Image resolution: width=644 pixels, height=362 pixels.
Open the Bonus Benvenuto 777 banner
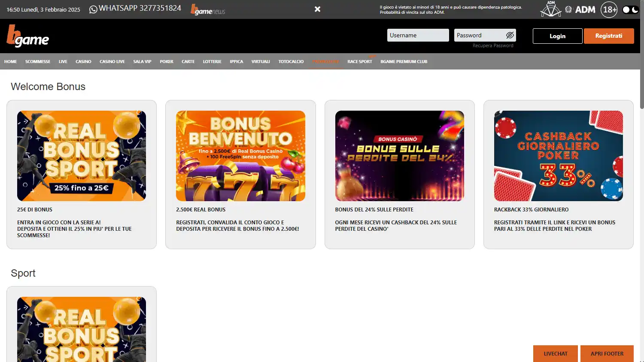click(x=240, y=156)
